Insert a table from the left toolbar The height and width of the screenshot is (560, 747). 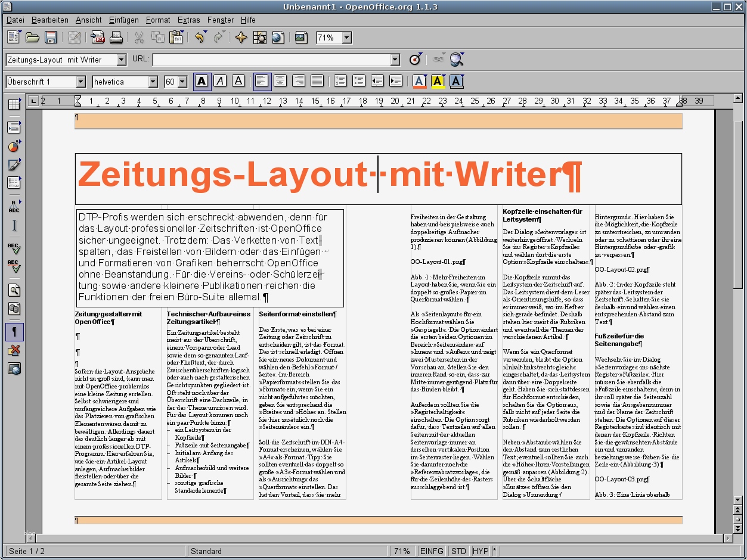[15, 104]
